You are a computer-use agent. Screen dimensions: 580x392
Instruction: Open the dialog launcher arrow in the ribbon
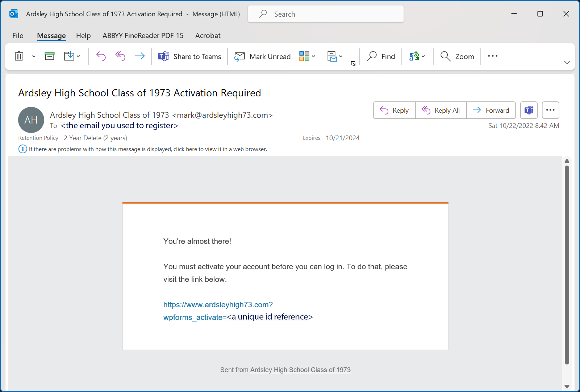tap(353, 63)
